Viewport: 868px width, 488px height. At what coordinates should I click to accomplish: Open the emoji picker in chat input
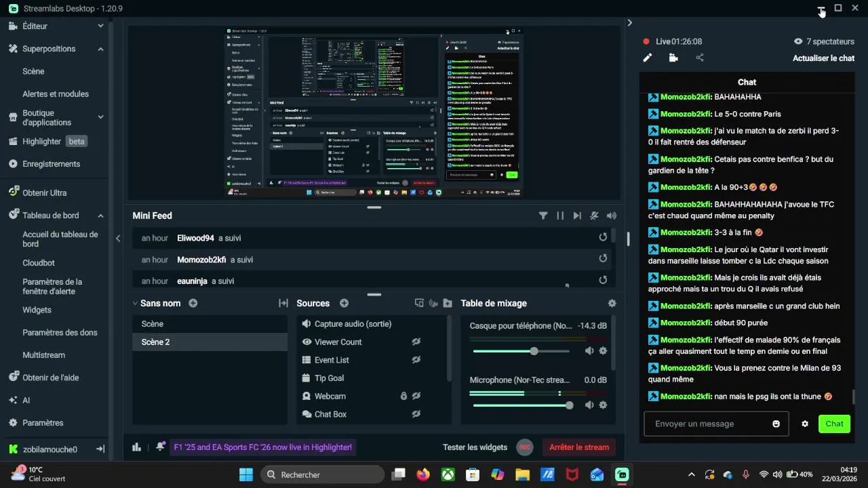coord(776,424)
